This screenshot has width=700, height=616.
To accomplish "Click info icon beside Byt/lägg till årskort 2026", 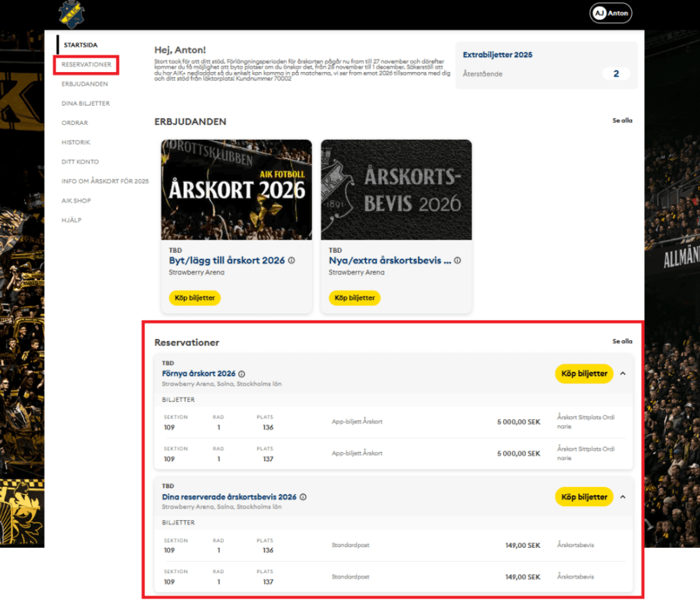I will pyautogui.click(x=292, y=261).
